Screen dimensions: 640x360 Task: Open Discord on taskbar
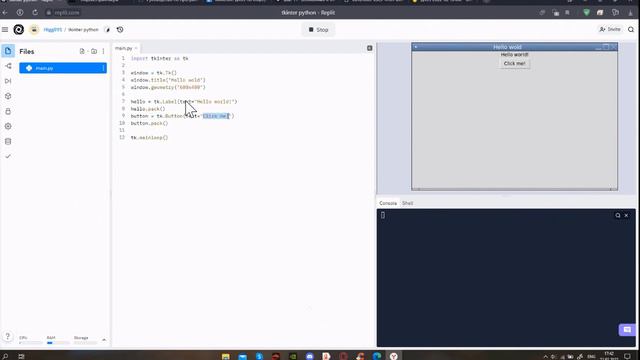(x=309, y=356)
